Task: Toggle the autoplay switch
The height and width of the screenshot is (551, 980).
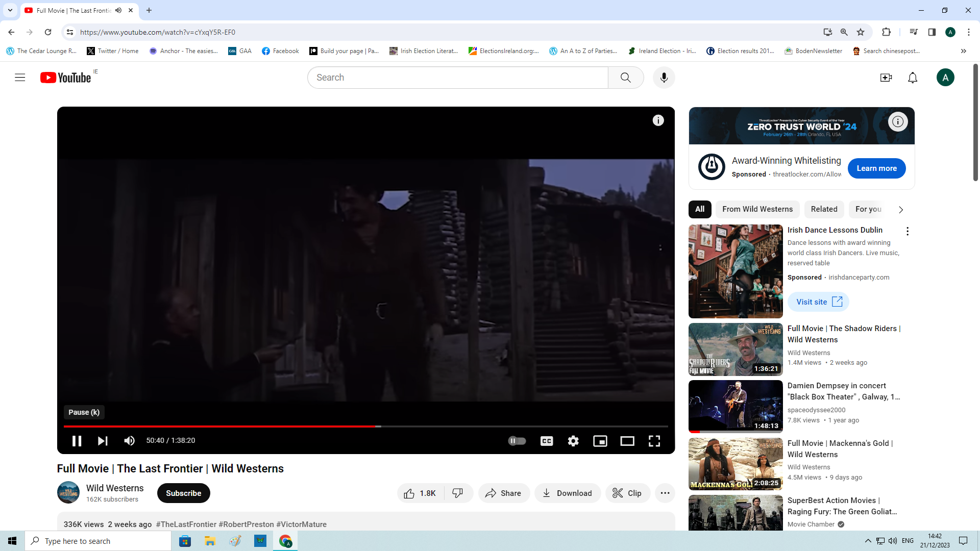Action: [517, 441]
